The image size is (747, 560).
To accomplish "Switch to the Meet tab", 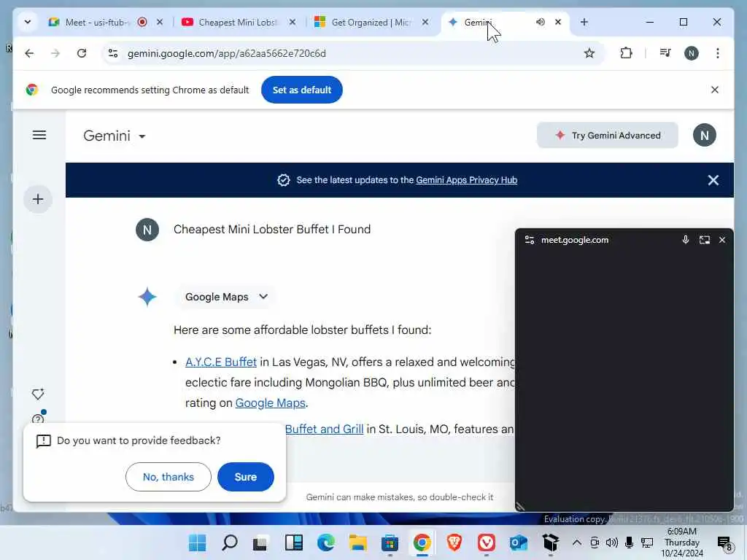I will coord(97,23).
